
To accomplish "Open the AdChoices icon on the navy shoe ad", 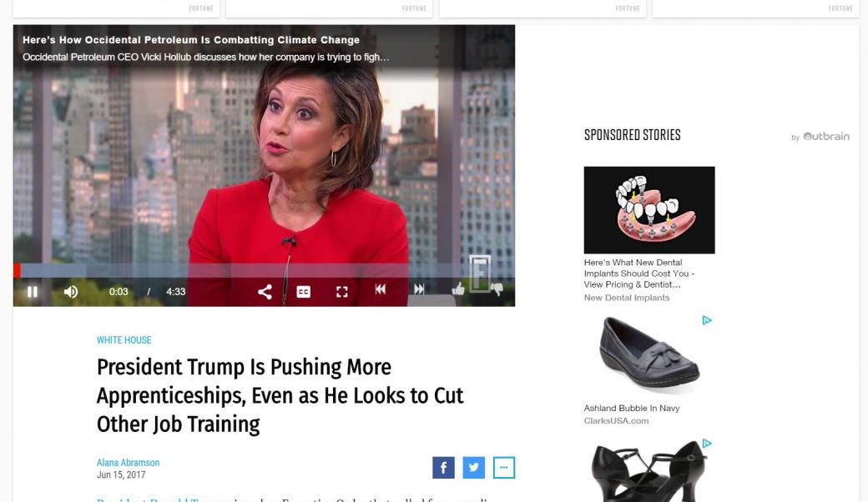I will click(x=707, y=321).
